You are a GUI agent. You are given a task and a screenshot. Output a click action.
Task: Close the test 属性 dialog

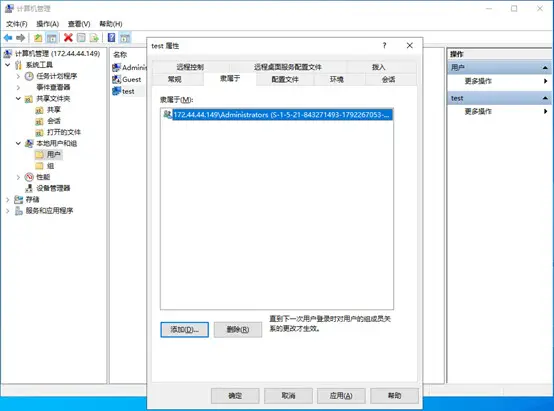(409, 45)
